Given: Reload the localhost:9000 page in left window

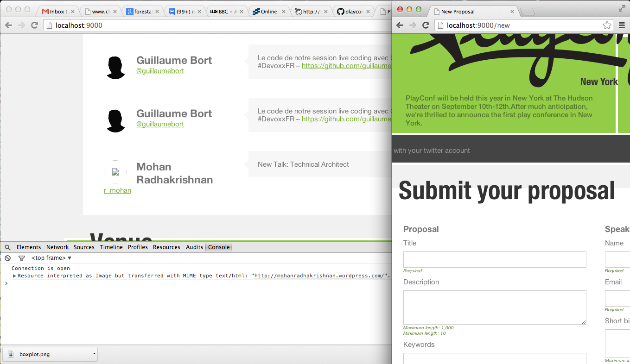Looking at the screenshot, I should [34, 25].
